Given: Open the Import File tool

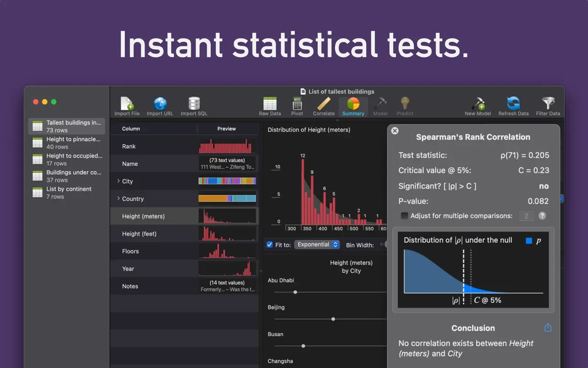Looking at the screenshot, I should point(127,107).
